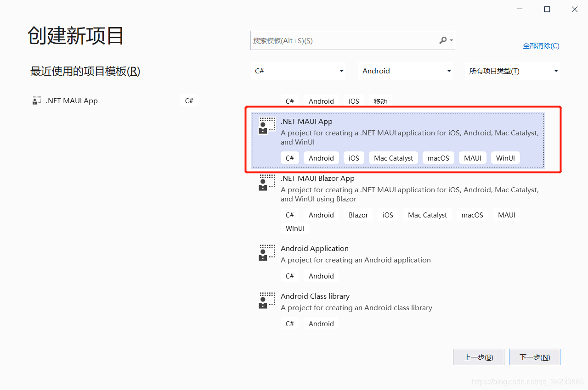Screen dimensions: 588x390
Task: Maximize the dialog window
Action: pyautogui.click(x=547, y=9)
